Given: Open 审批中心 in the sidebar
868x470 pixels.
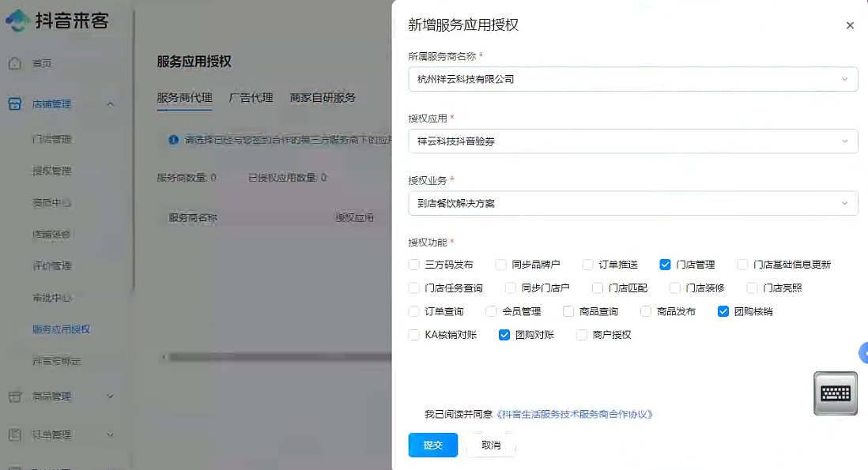Looking at the screenshot, I should tap(52, 298).
